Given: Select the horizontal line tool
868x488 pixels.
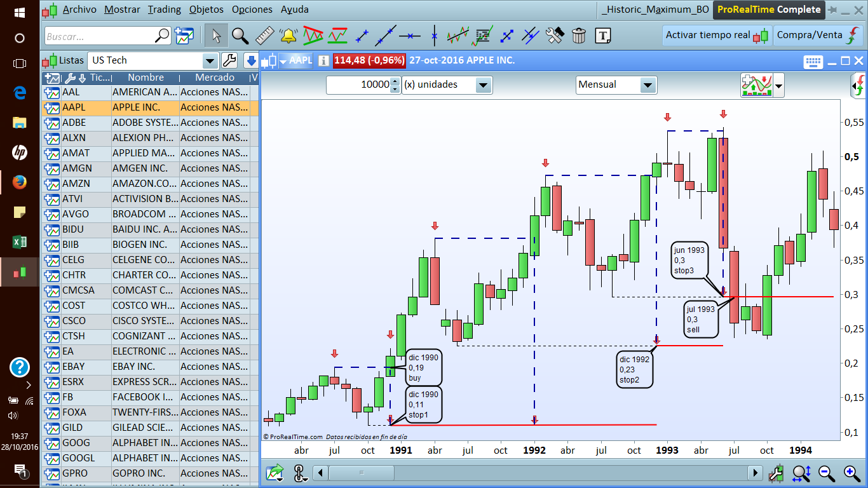Looking at the screenshot, I should click(410, 36).
